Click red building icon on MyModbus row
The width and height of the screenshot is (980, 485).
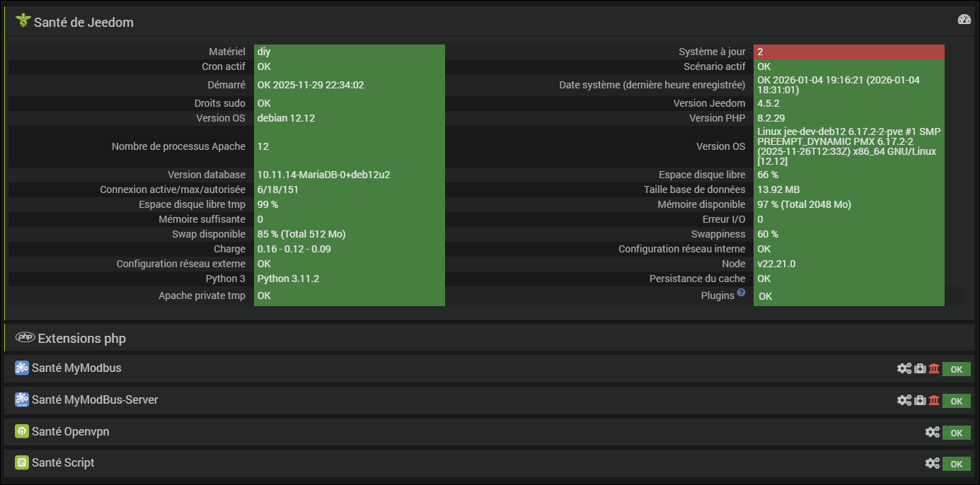pos(934,368)
